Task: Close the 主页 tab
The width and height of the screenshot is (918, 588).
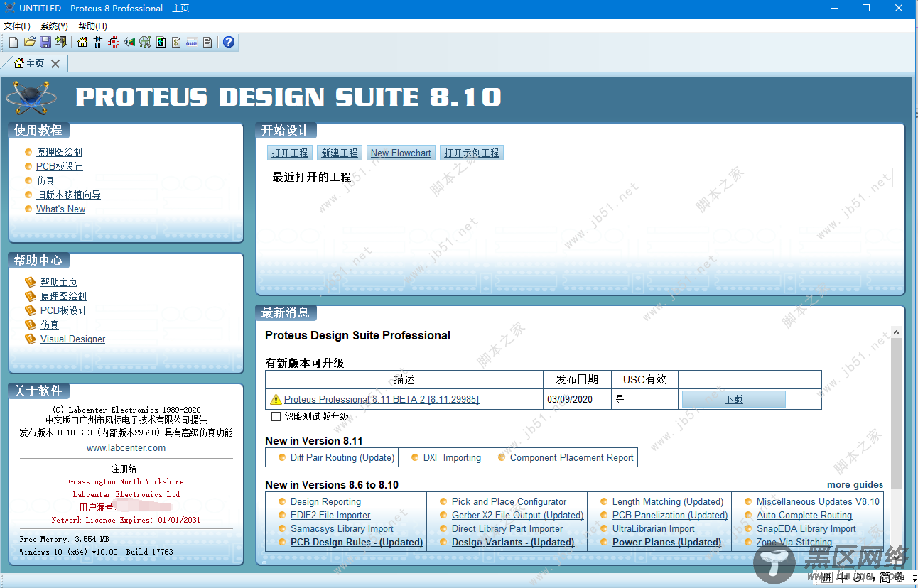Action: tap(55, 64)
